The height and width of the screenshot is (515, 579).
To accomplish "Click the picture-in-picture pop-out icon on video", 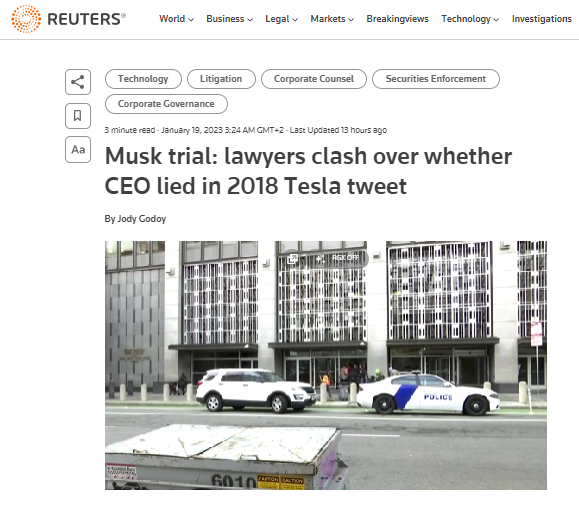I will point(292,259).
